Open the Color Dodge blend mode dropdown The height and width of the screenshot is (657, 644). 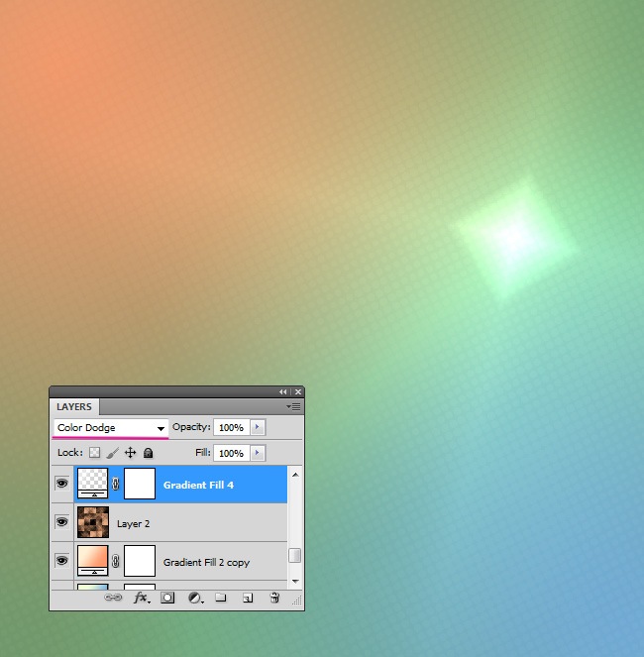pyautogui.click(x=110, y=428)
